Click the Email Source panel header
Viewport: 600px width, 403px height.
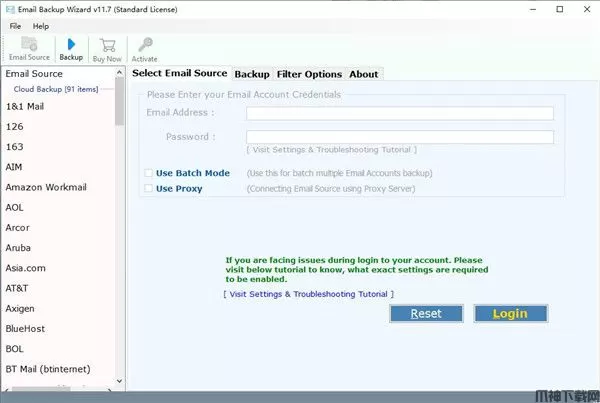pos(34,73)
